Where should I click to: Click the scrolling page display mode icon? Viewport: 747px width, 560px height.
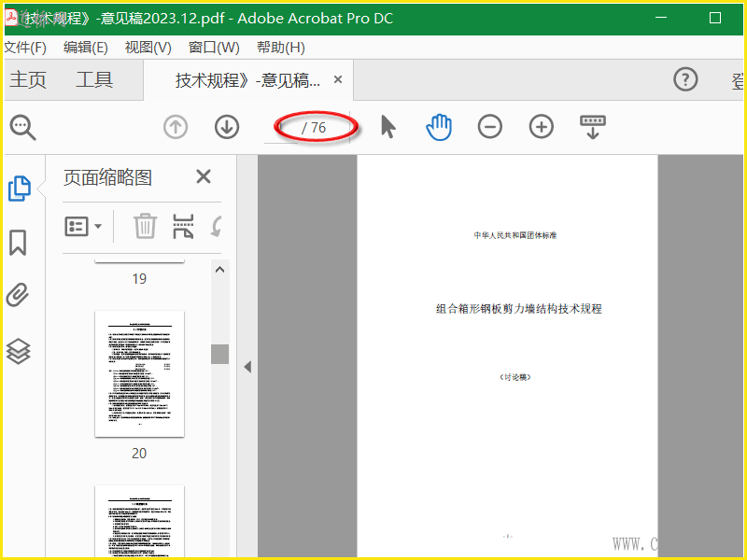point(593,127)
